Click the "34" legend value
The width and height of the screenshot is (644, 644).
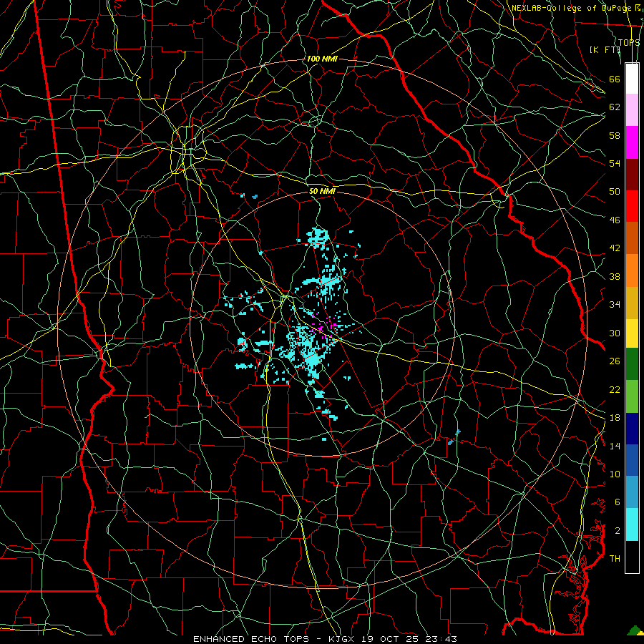click(x=615, y=305)
